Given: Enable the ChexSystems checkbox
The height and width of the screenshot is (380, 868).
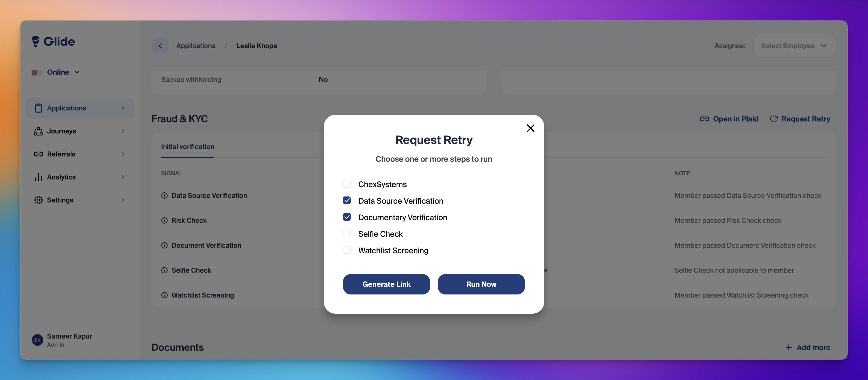Looking at the screenshot, I should [x=347, y=184].
